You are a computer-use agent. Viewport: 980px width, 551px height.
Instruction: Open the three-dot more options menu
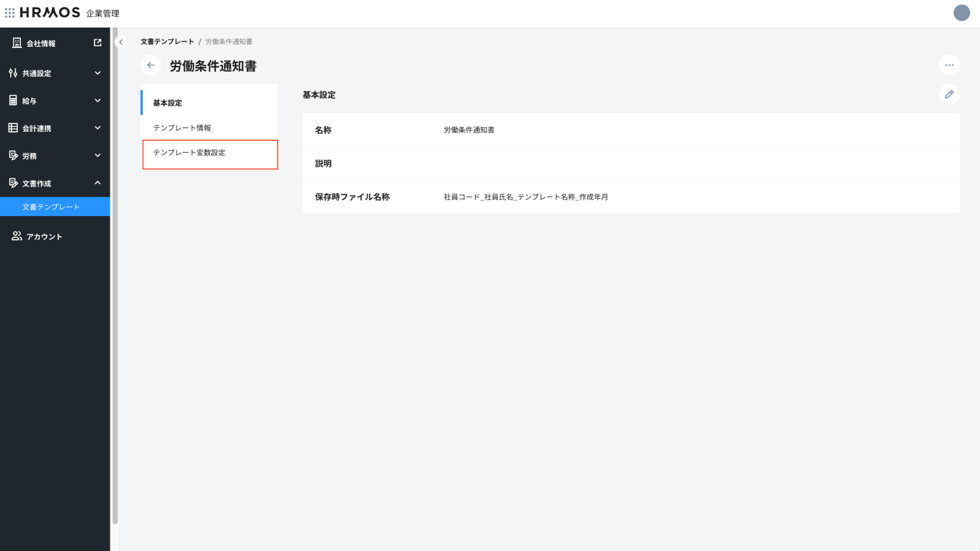[x=949, y=65]
